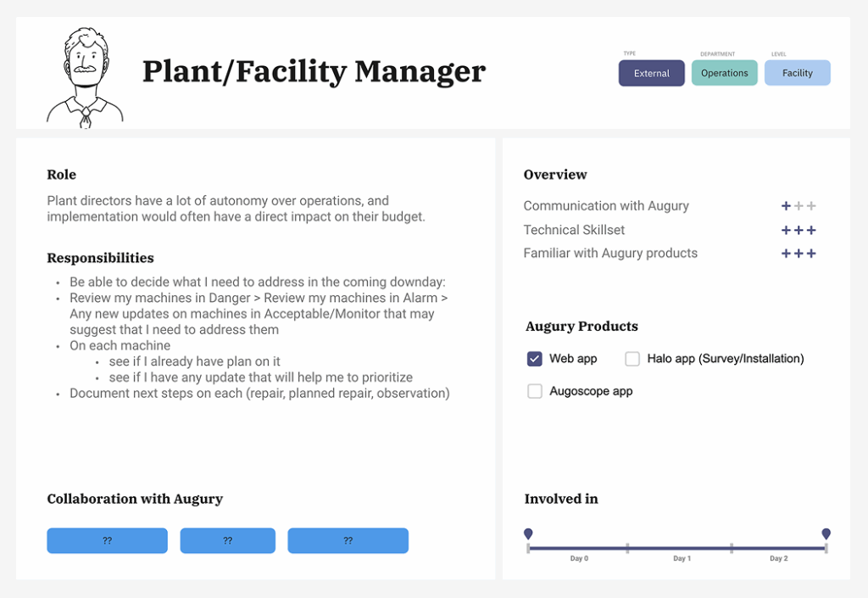Click the Operations department tag

(724, 73)
